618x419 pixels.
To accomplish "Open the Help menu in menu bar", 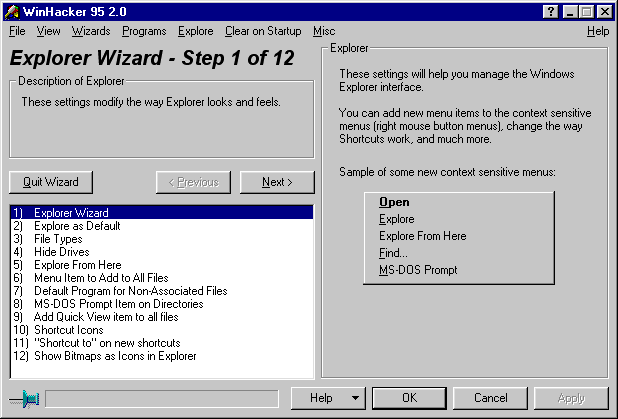I will (598, 31).
